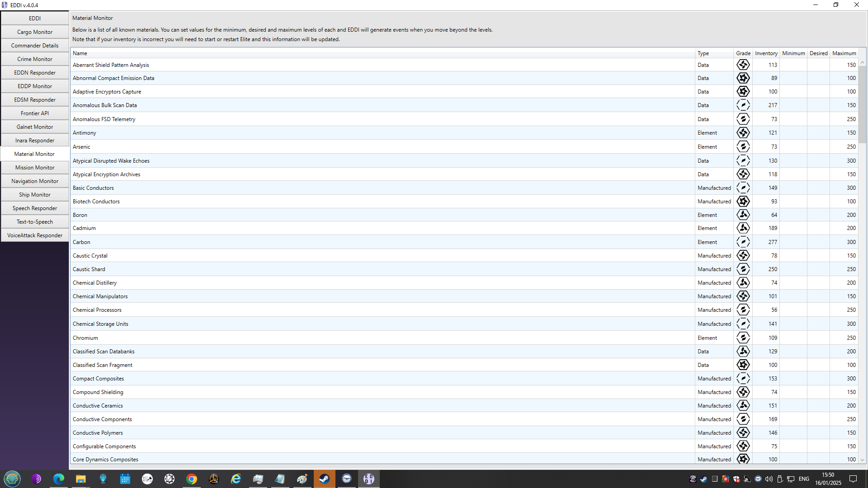Open the volume control in system tray

(x=769, y=479)
